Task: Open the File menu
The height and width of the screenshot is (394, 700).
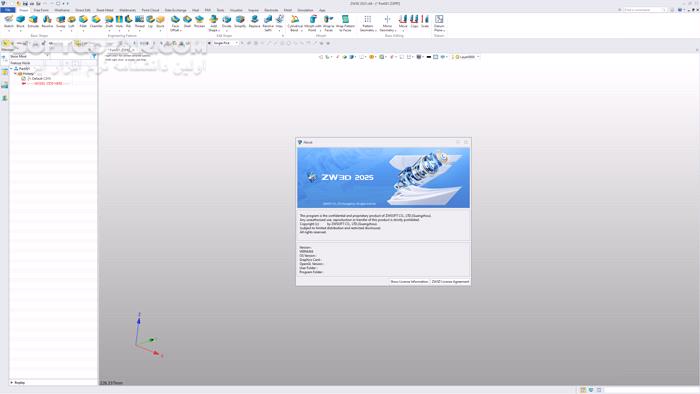Action: pos(8,10)
